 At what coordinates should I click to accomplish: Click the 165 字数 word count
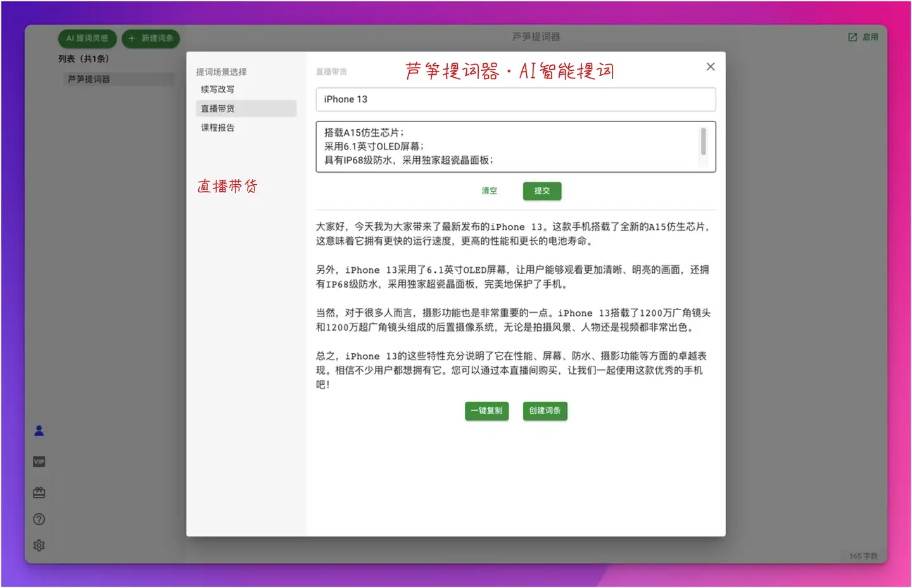[x=863, y=556]
